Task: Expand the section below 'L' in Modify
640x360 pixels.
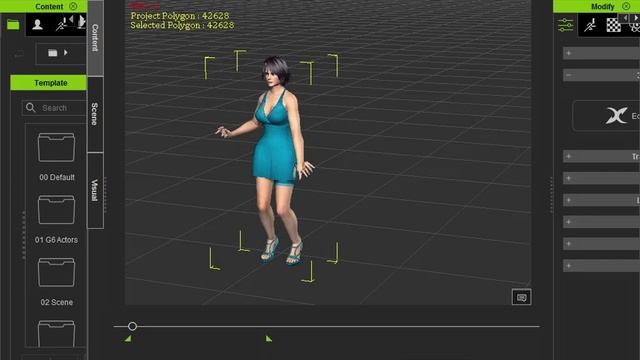Action: (601, 222)
